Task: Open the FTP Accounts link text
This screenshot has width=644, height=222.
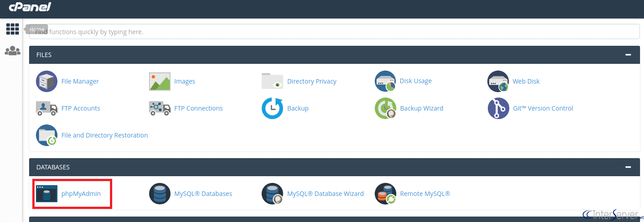Action: [81, 108]
